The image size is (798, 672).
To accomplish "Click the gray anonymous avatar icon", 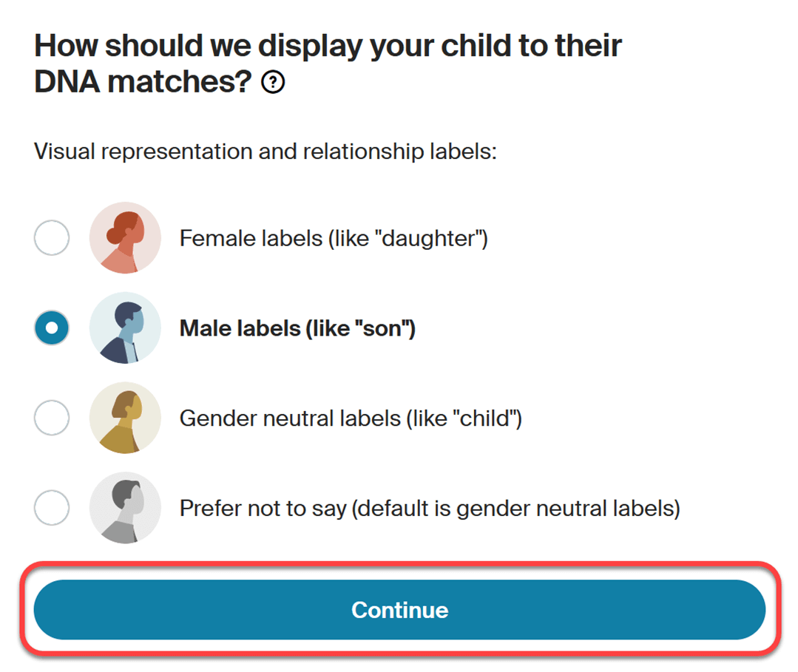I will click(x=125, y=508).
